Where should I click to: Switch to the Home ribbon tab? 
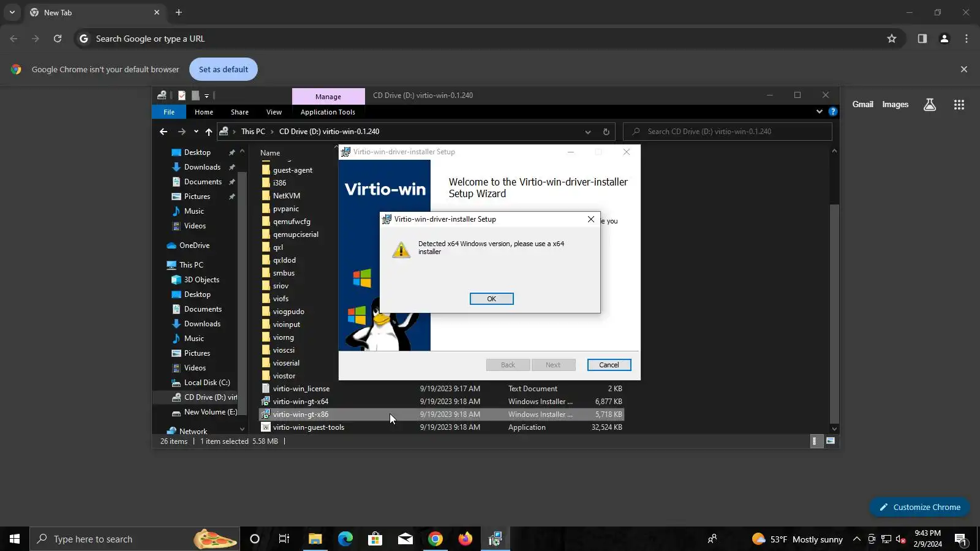point(204,112)
